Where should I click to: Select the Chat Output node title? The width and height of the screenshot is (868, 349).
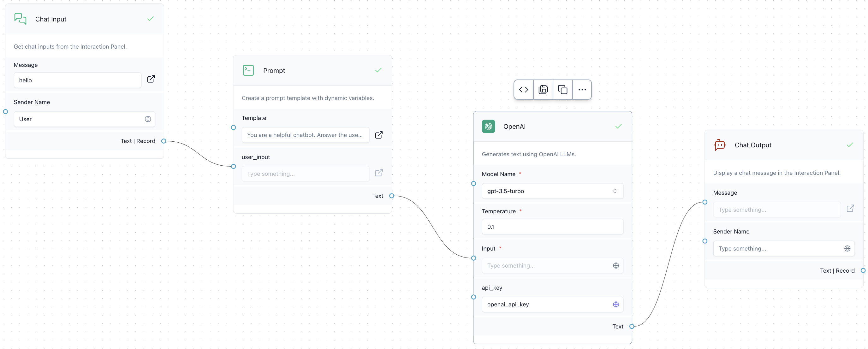(753, 145)
